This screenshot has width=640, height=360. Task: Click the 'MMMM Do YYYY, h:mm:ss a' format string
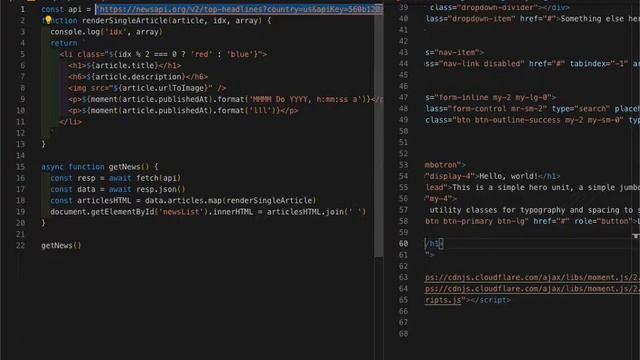click(305, 99)
